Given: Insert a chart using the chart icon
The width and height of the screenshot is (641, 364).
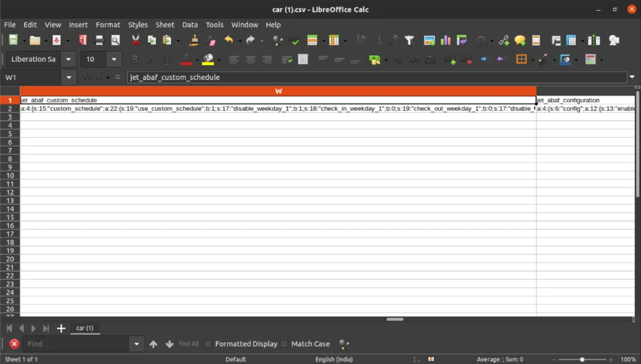Looking at the screenshot, I should coord(446,40).
